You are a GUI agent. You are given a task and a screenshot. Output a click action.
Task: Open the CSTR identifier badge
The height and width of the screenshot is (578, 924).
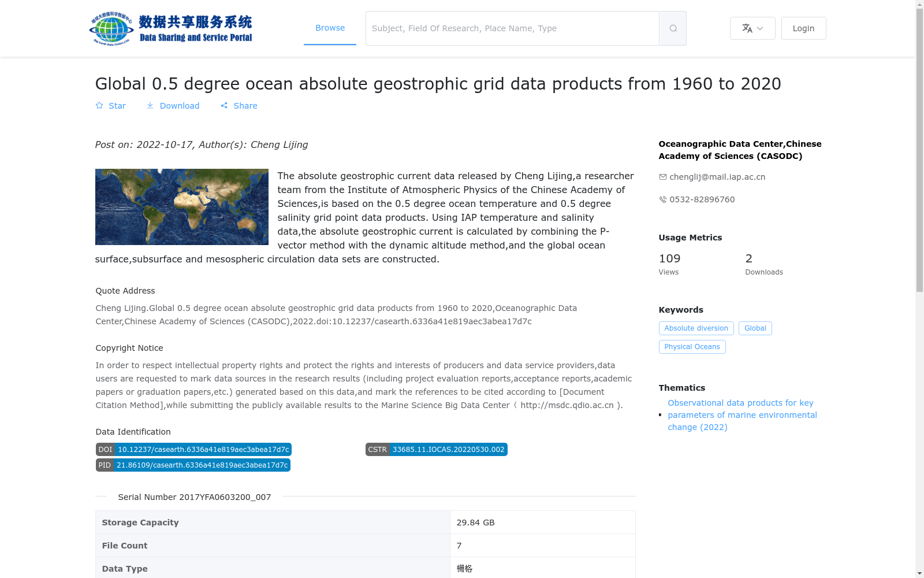(x=436, y=450)
